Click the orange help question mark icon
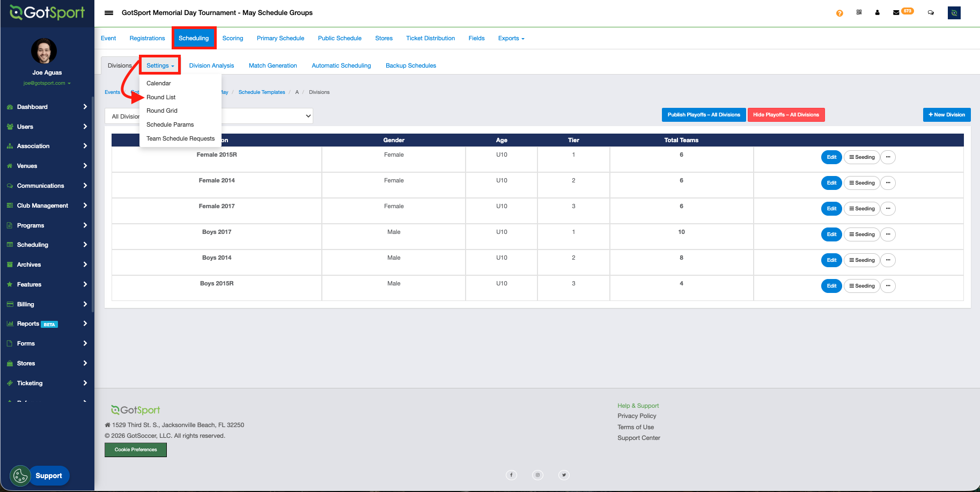This screenshot has height=492, width=980. click(x=839, y=13)
